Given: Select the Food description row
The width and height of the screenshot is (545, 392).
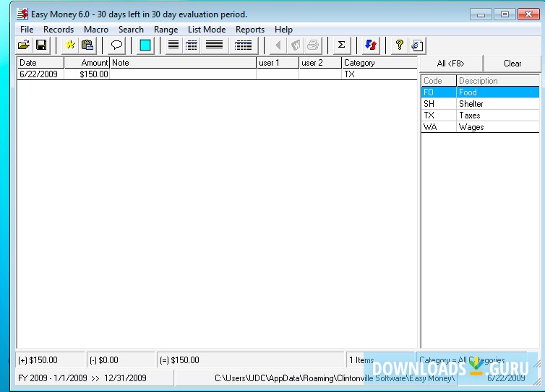Looking at the screenshot, I should tap(498, 92).
